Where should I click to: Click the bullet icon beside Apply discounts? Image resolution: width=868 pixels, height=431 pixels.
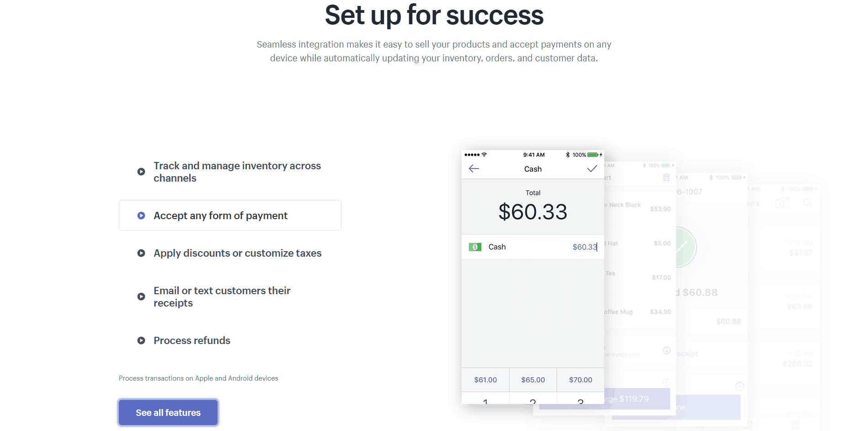click(141, 253)
